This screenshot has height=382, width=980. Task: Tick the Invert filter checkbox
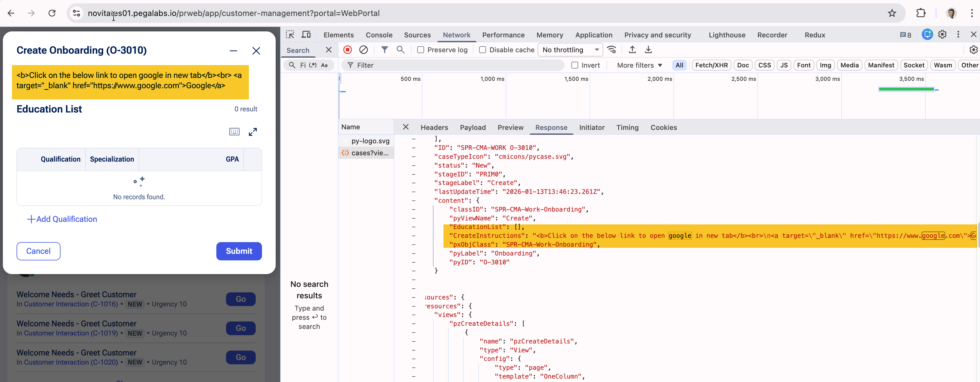coord(574,65)
